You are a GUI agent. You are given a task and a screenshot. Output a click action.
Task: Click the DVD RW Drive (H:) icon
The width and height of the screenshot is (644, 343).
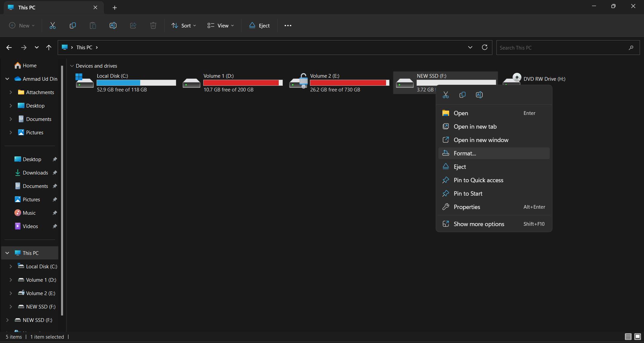[512, 79]
